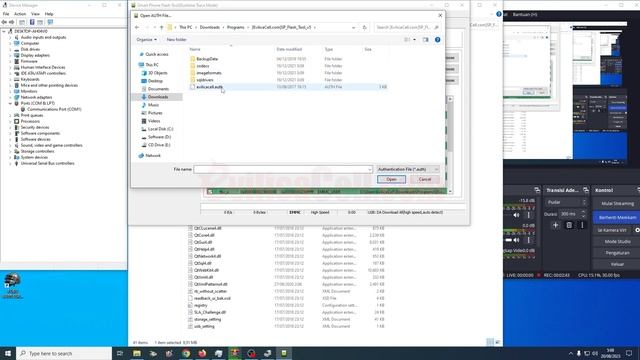The width and height of the screenshot is (640, 360).
Task: Select the codecs folder
Action: tap(203, 66)
